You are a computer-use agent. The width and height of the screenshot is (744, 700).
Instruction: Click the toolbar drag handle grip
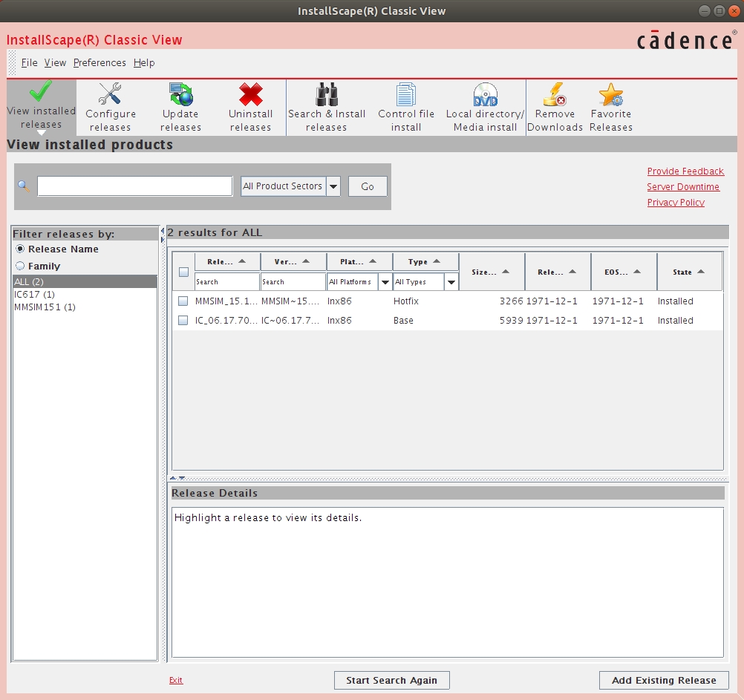pos(13,62)
